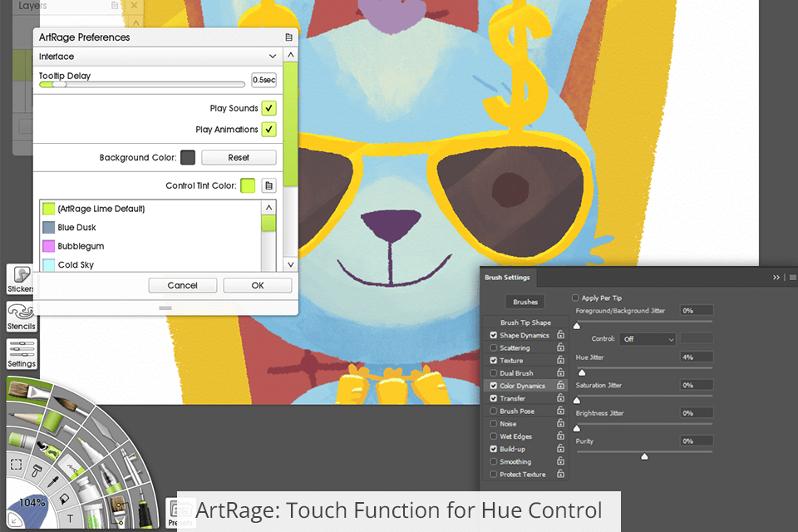This screenshot has width=798, height=532.
Task: Click the 104% brush size indicator
Action: 32,502
